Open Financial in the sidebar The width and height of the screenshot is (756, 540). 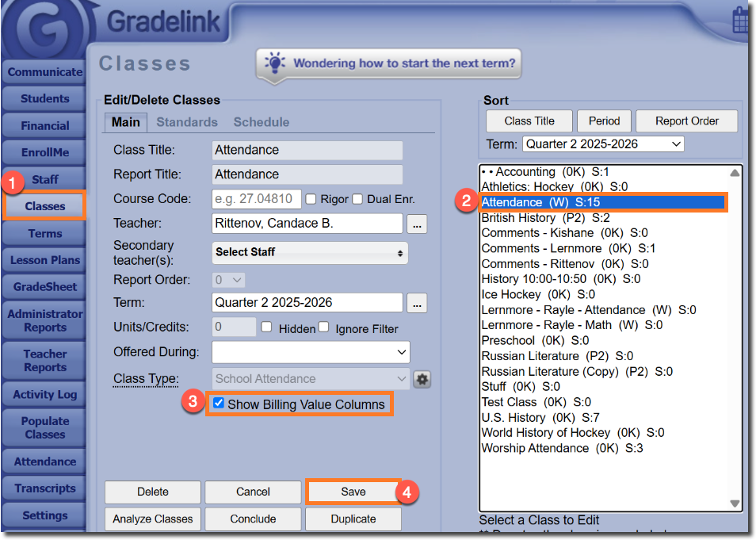coord(45,126)
